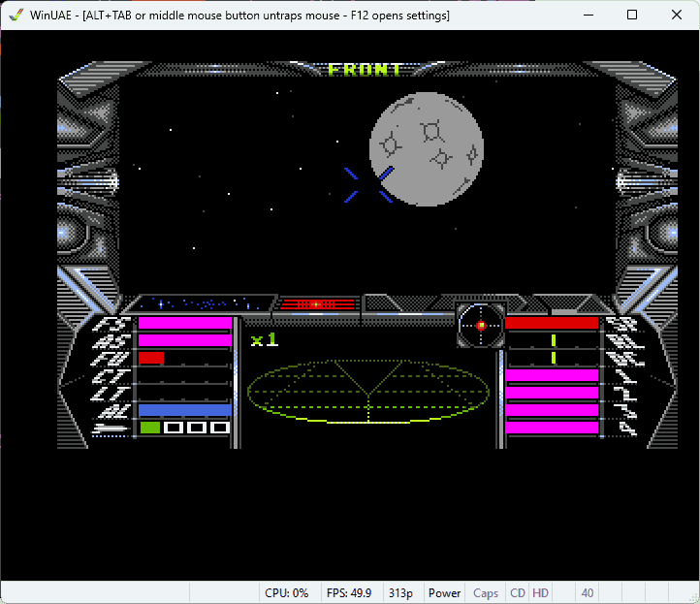Click the 313p status entry
Image resolution: width=700 pixels, height=604 pixels.
tap(400, 592)
